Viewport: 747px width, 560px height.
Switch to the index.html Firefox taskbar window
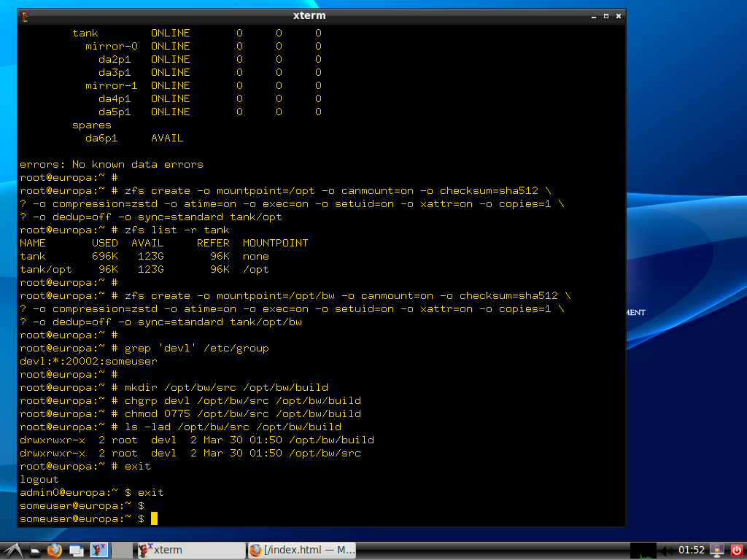(x=301, y=550)
